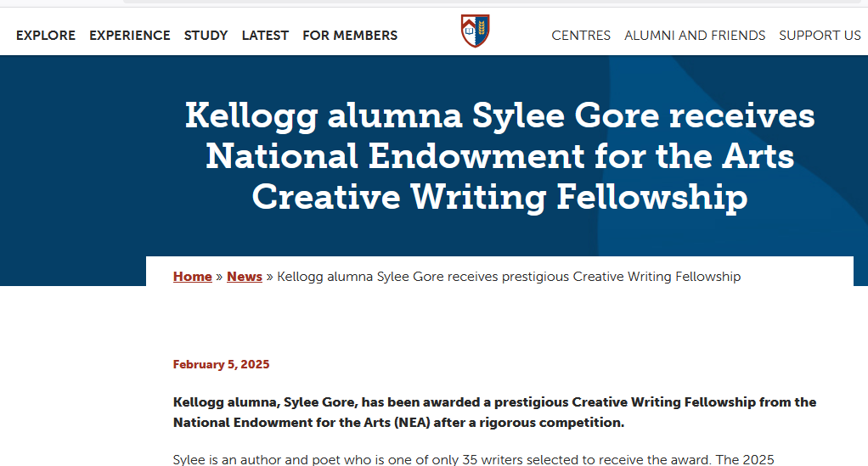Viewport: 868px width, 466px height.
Task: Click the Kellogg College crest logo
Action: [475, 31]
